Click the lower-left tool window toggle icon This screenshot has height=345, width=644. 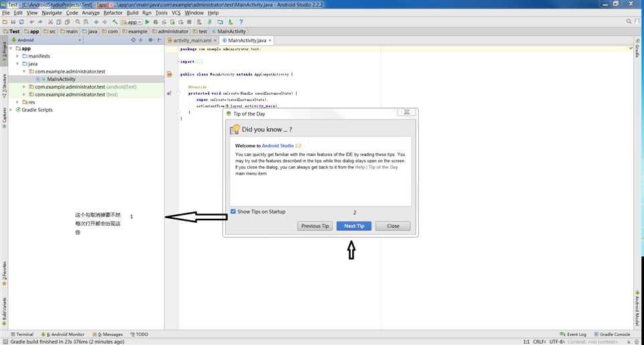coord(5,341)
